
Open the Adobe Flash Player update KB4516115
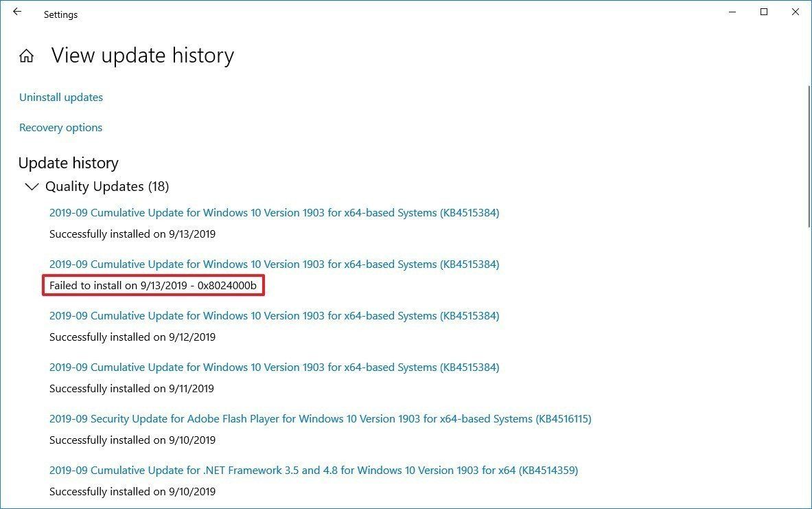pyautogui.click(x=320, y=418)
